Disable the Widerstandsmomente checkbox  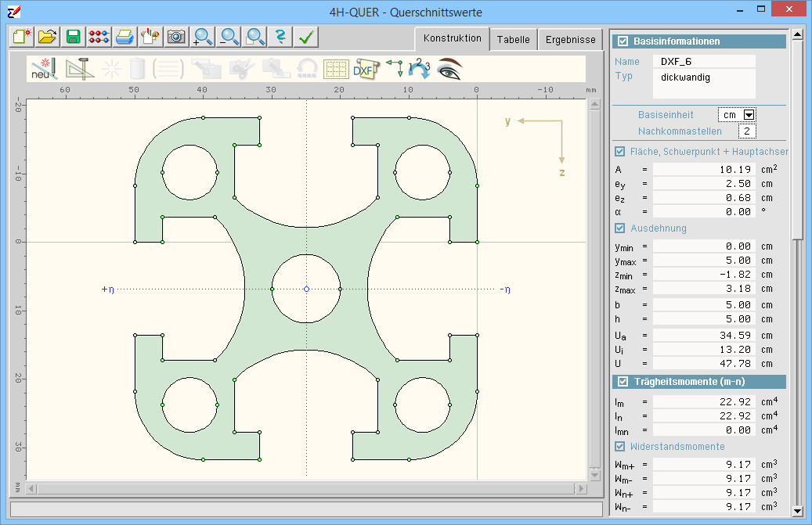pos(620,447)
